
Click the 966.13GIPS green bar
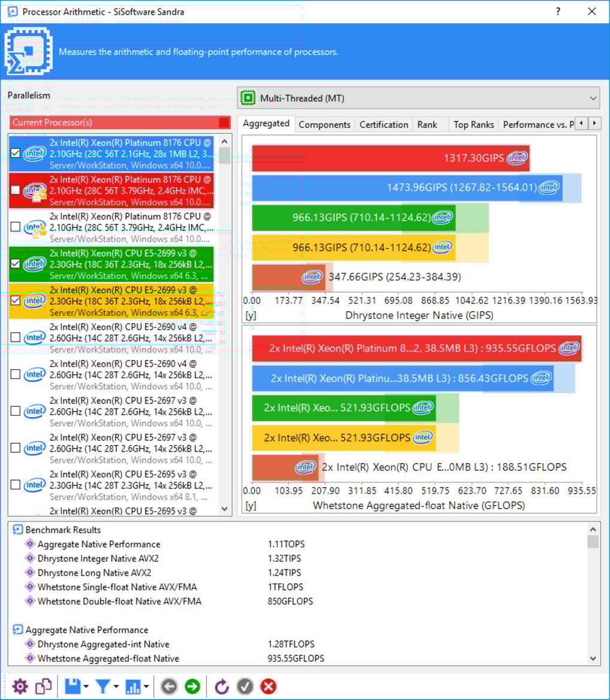[x=354, y=217]
